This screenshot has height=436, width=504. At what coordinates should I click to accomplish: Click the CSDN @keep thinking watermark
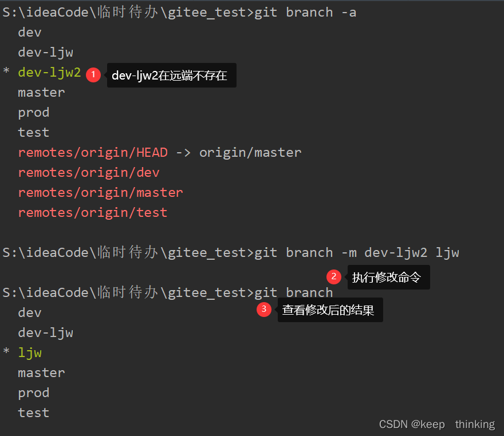click(437, 424)
